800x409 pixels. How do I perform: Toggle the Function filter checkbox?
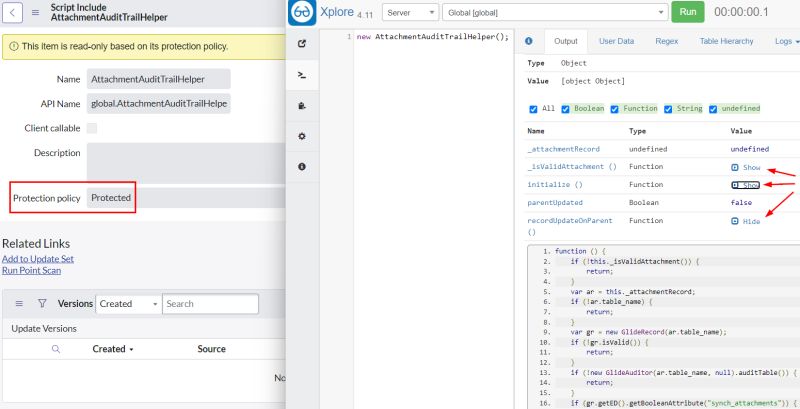(x=614, y=109)
